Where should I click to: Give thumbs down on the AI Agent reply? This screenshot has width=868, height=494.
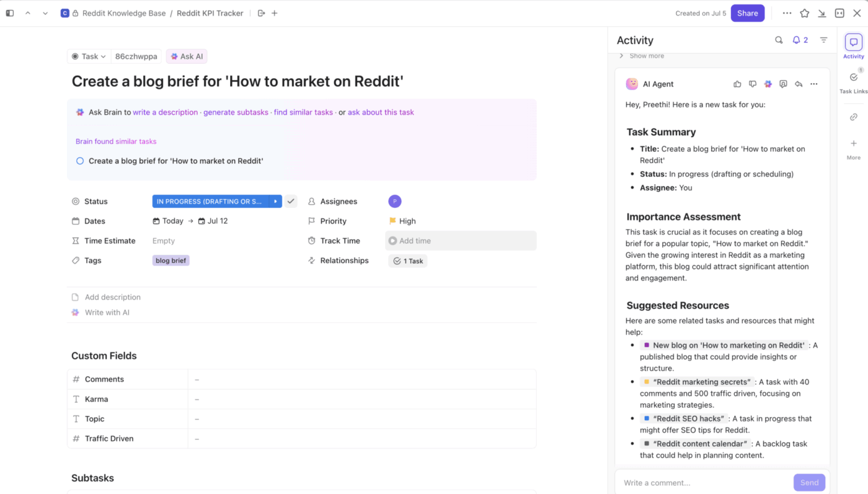point(752,83)
